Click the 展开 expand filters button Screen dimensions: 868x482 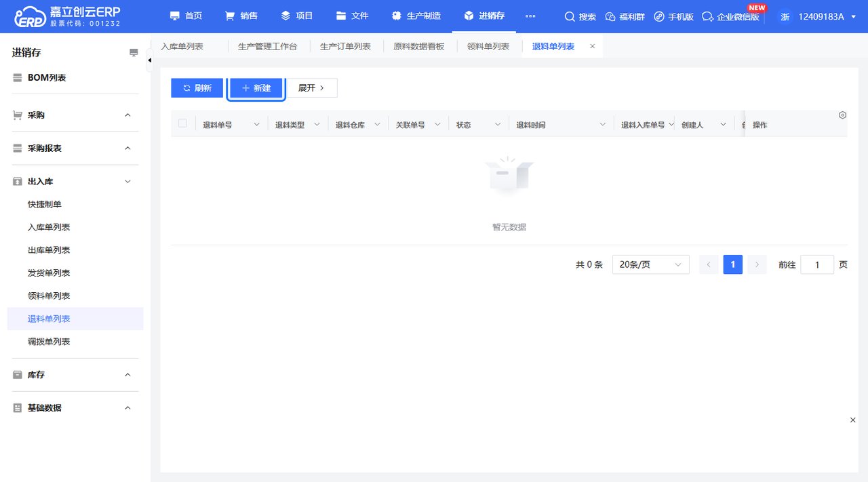[x=311, y=88]
